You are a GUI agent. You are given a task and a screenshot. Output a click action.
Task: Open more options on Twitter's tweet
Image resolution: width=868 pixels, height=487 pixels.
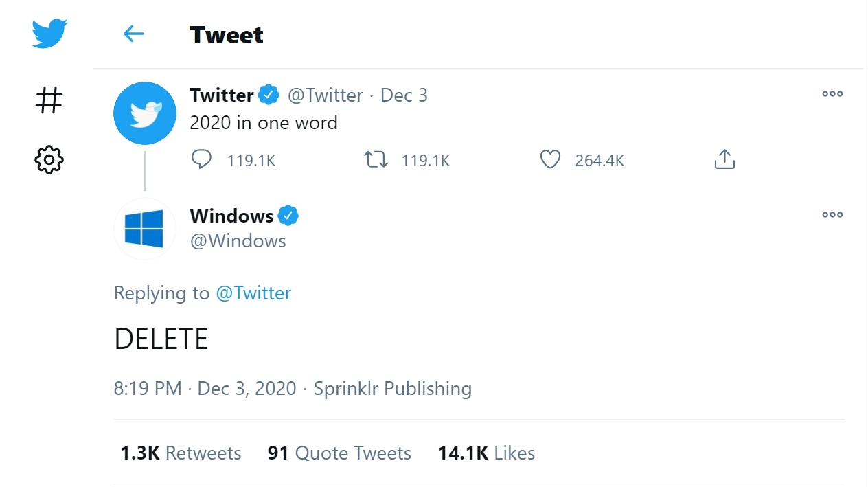(832, 94)
